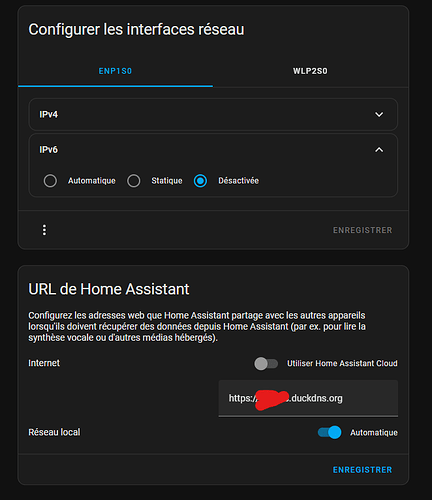Image resolution: width=432 pixels, height=500 pixels.
Task: Click the Internet row label
Action: pyautogui.click(x=44, y=363)
